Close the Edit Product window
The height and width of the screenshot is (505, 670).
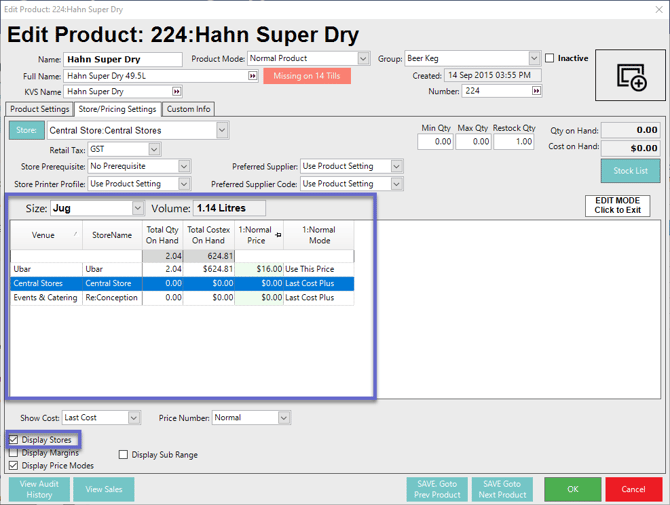(x=659, y=10)
